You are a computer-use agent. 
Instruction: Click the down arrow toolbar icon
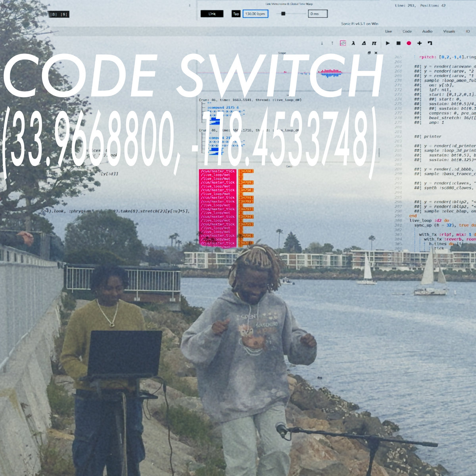coord(322,43)
